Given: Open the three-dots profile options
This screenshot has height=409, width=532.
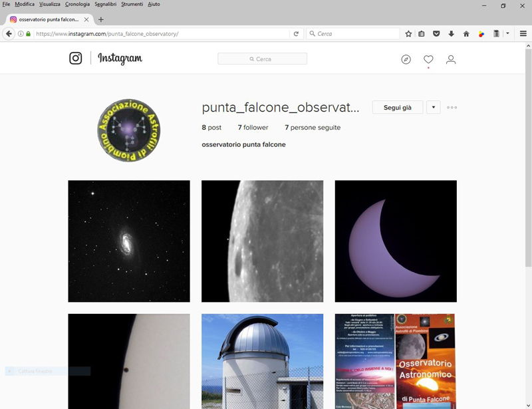Looking at the screenshot, I should (452, 108).
